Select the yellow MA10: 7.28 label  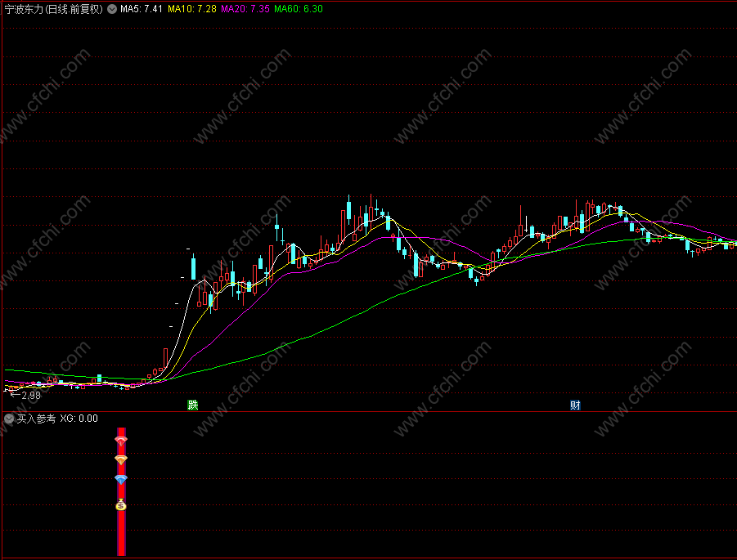[191, 9]
